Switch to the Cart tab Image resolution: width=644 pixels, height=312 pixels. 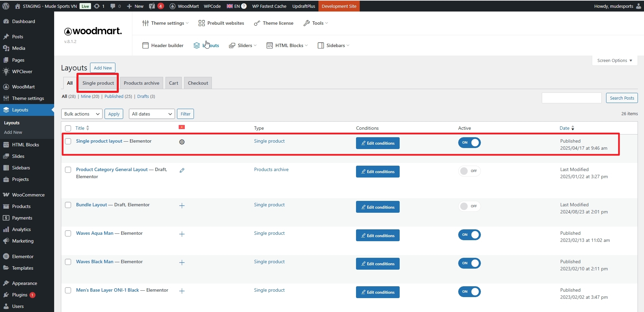click(174, 83)
